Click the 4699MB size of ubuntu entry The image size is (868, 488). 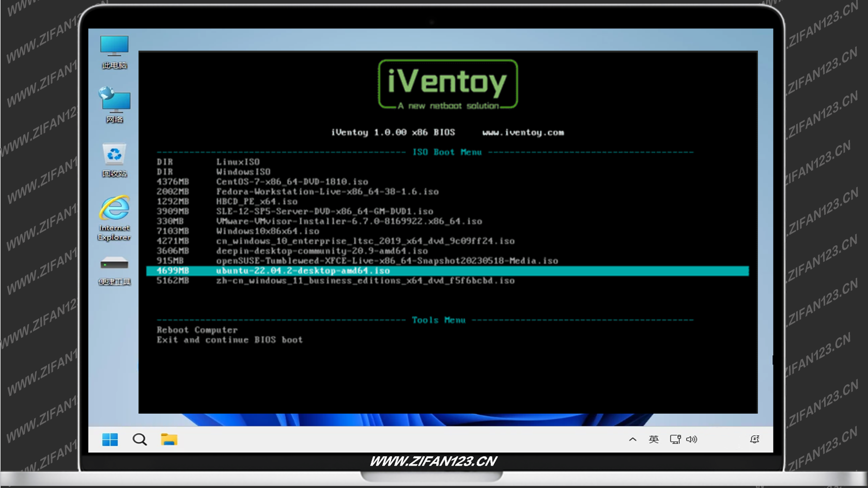[x=173, y=271]
